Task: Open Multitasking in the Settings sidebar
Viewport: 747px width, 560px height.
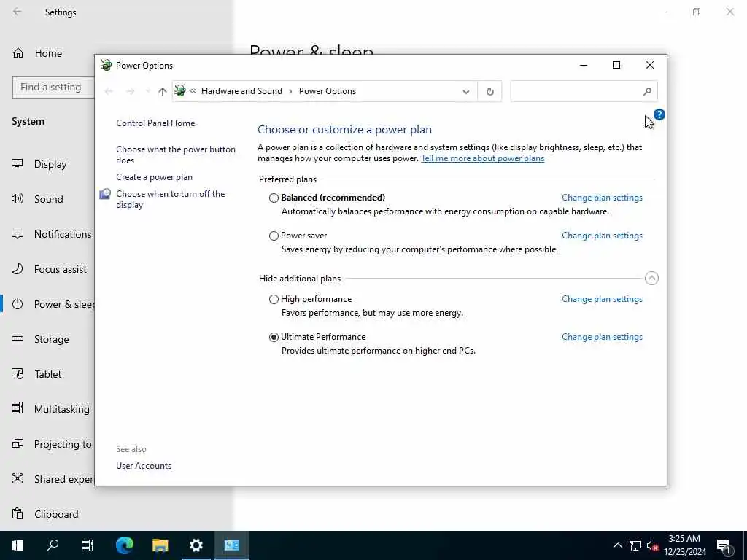Action: click(x=62, y=409)
